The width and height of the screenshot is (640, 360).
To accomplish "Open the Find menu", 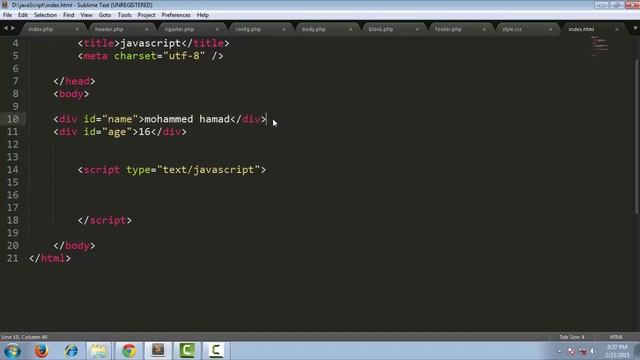I will 69,15.
